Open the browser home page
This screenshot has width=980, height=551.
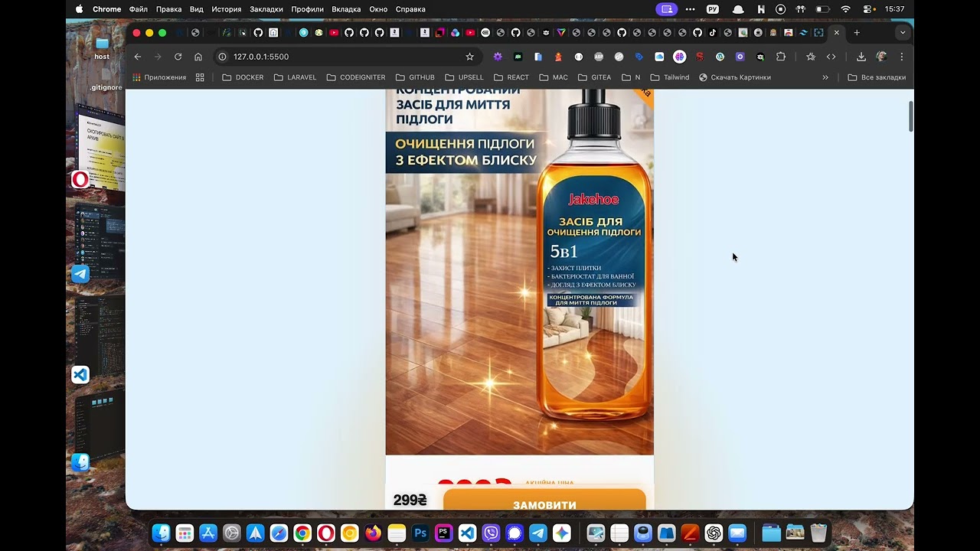point(198,57)
